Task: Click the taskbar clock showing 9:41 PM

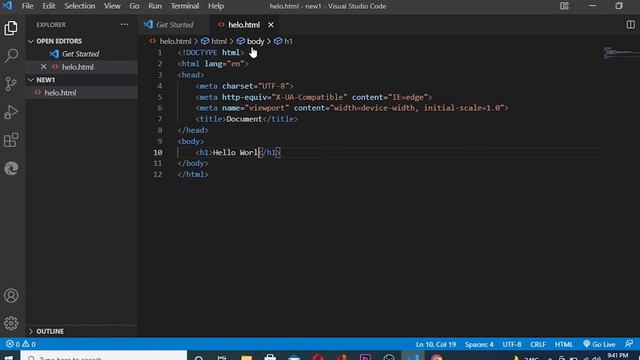Action: coord(618,356)
